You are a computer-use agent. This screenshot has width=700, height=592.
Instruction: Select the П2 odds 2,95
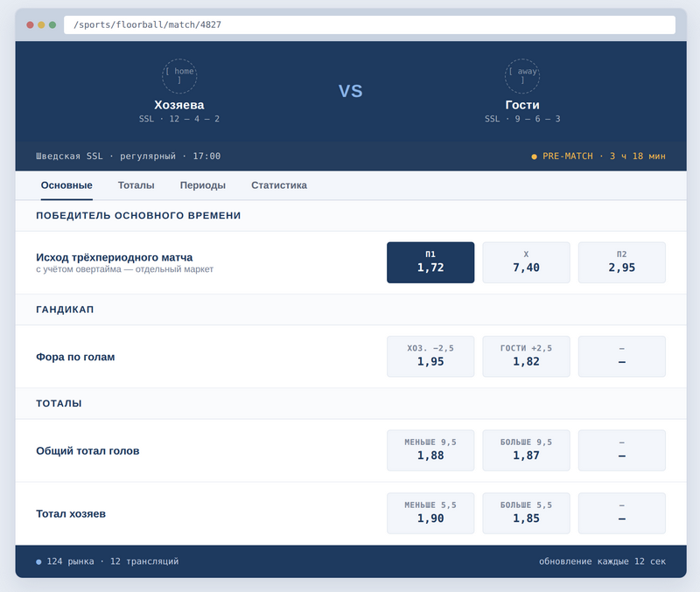point(621,262)
